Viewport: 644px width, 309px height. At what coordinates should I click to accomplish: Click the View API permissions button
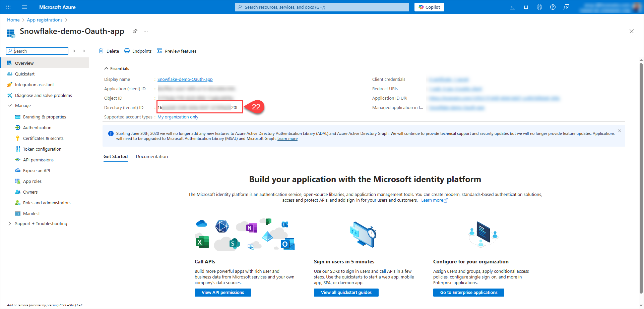click(x=222, y=292)
